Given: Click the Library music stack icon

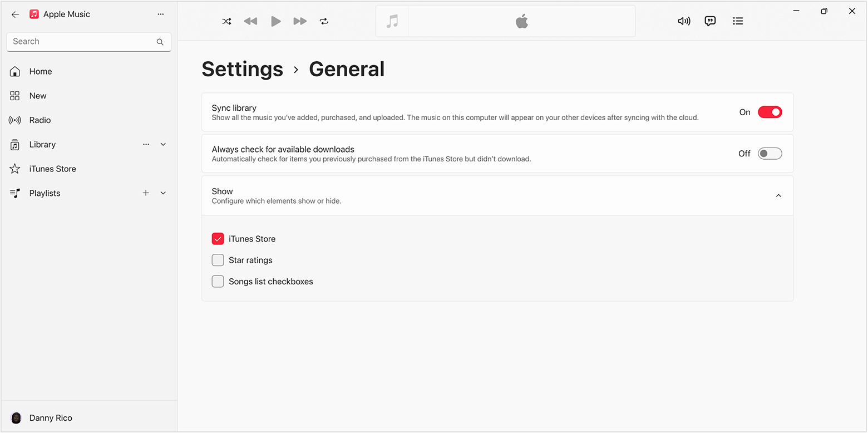Looking at the screenshot, I should click(15, 145).
